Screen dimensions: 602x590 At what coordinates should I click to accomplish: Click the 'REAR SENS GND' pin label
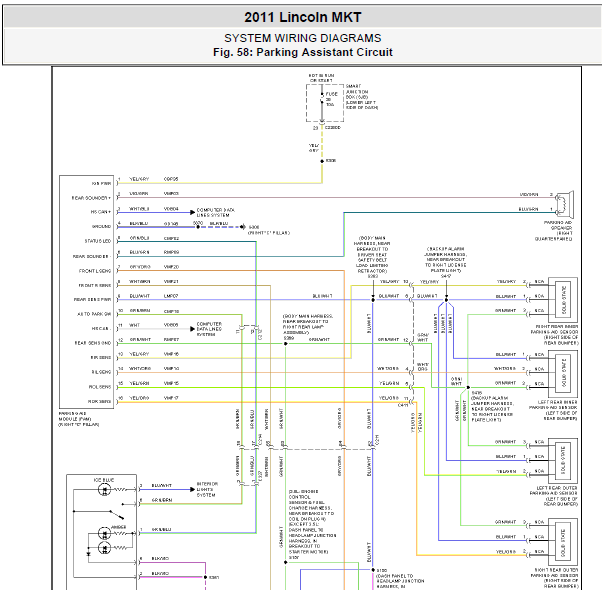[x=93, y=343]
